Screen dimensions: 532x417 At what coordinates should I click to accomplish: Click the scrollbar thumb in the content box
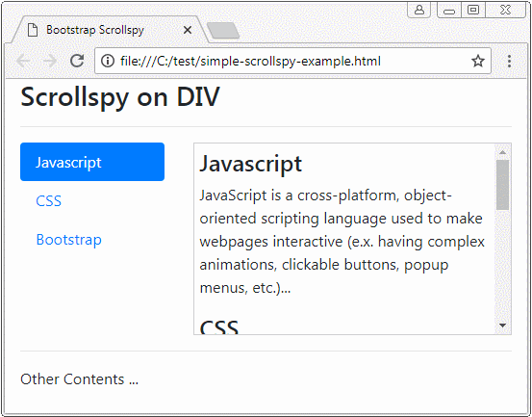coord(502,185)
